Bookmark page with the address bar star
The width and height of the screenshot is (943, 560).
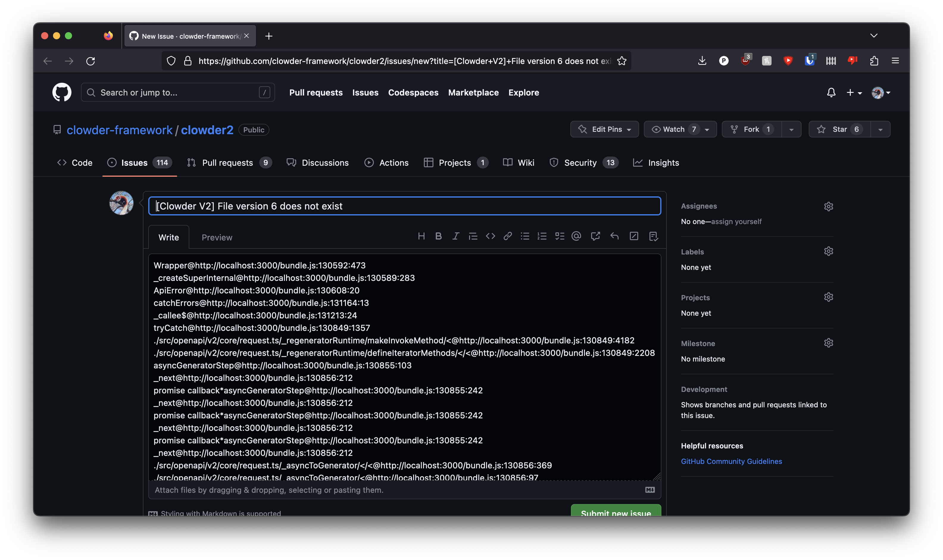[x=621, y=61]
